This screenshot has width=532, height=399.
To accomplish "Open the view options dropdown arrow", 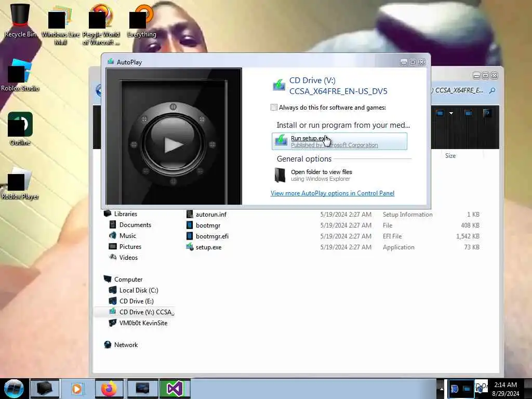I will (x=451, y=113).
